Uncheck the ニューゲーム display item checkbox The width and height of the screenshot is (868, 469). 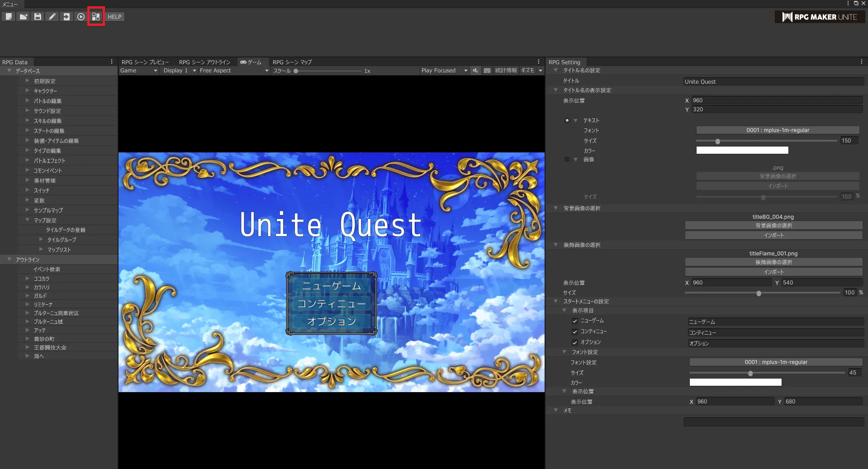coord(574,321)
